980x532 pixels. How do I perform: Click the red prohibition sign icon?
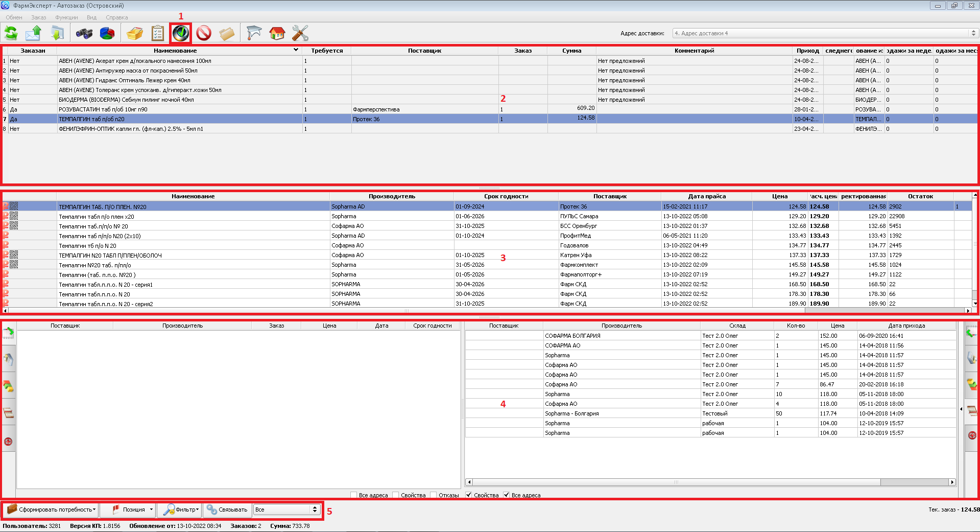(x=204, y=33)
